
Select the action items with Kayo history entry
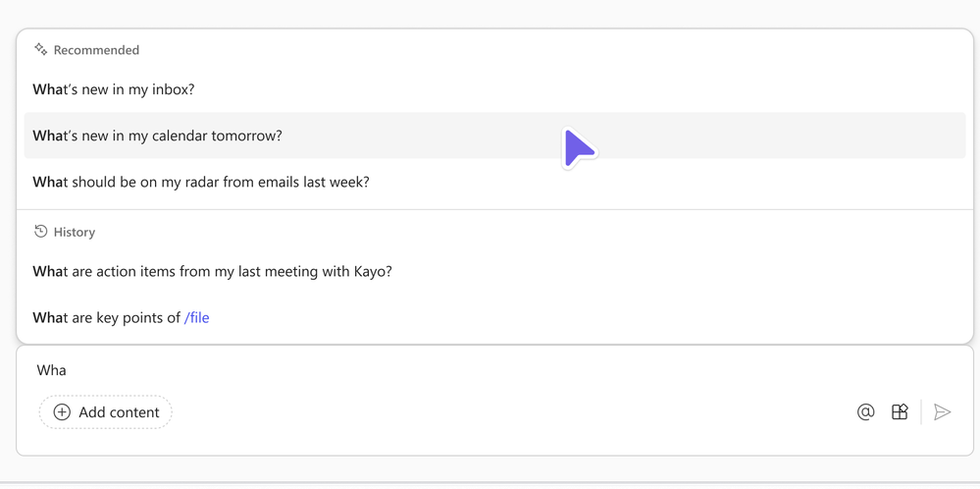tap(212, 271)
